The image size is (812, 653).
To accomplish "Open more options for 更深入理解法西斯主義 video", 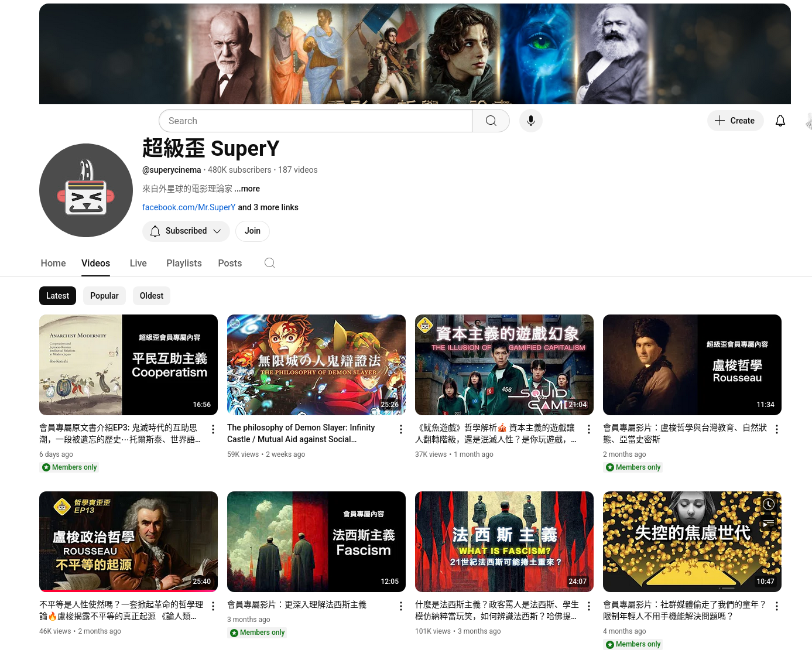I will (x=401, y=606).
